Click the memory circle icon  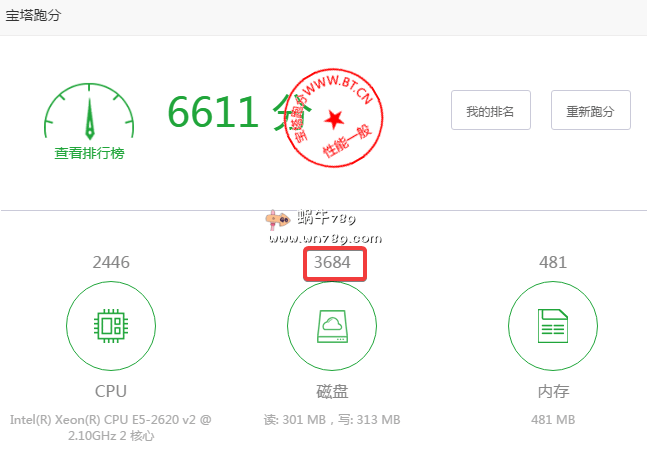coord(553,325)
